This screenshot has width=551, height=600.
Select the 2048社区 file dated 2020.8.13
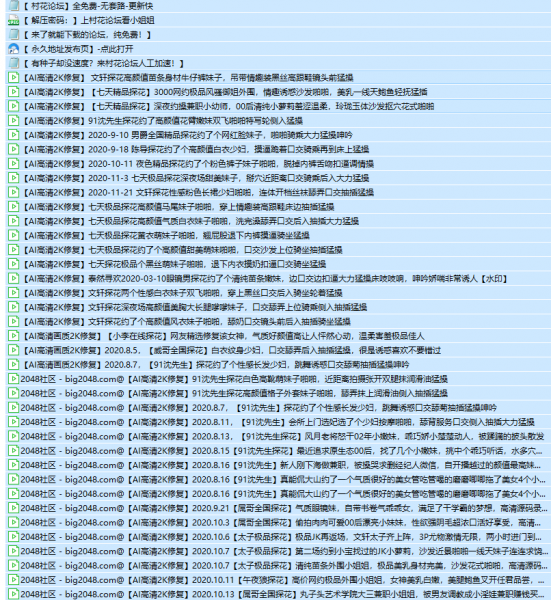(282, 436)
